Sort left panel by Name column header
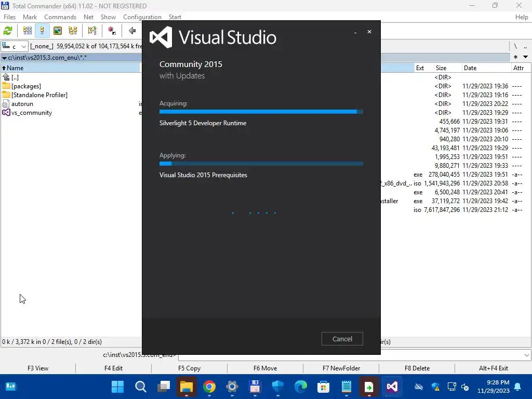The image size is (532, 399). click(70, 68)
